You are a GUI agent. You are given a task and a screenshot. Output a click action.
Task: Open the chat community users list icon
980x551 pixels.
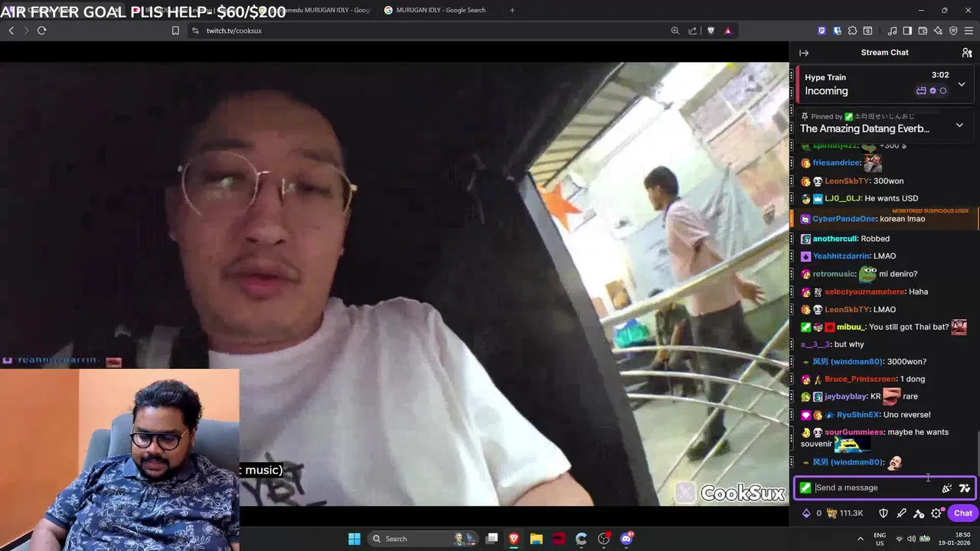[x=967, y=53]
